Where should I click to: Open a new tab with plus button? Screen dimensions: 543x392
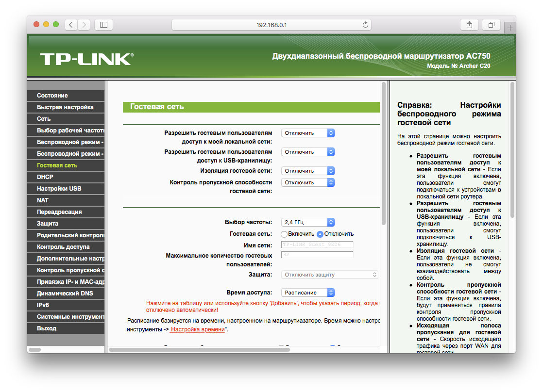coord(510,28)
